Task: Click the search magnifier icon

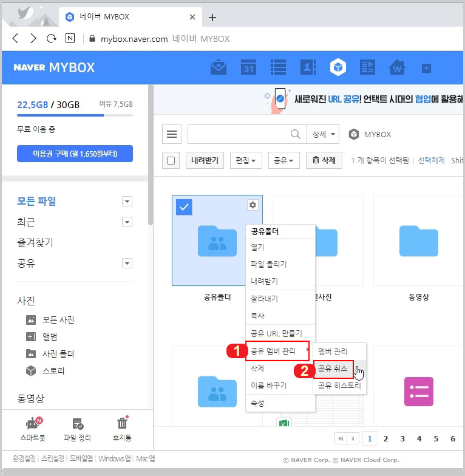Action: coord(295,134)
